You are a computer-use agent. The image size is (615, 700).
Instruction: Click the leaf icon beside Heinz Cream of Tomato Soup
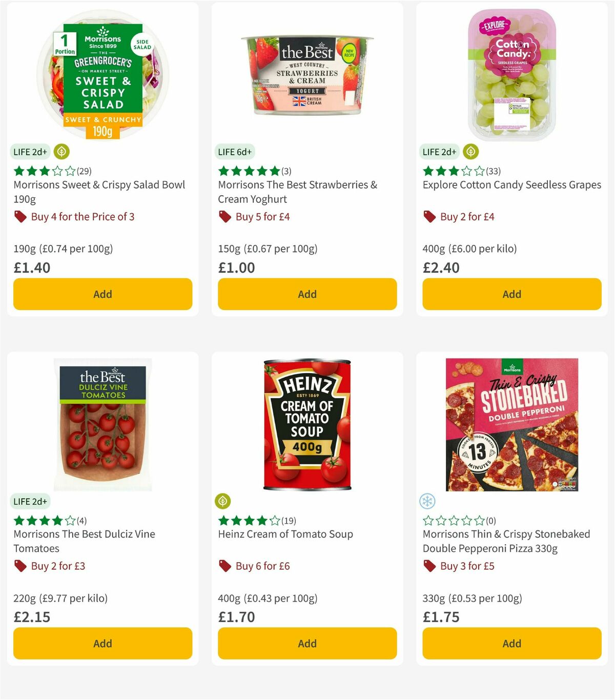click(223, 501)
